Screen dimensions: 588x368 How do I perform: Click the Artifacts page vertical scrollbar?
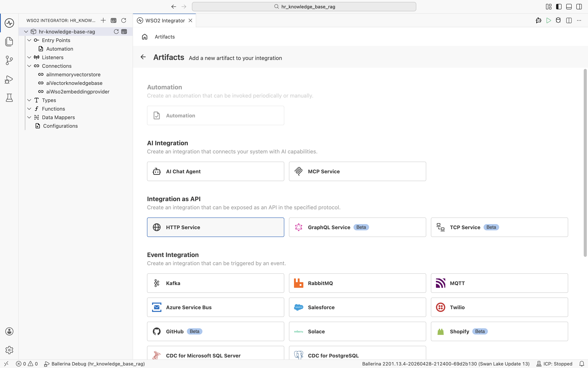pyautogui.click(x=585, y=163)
